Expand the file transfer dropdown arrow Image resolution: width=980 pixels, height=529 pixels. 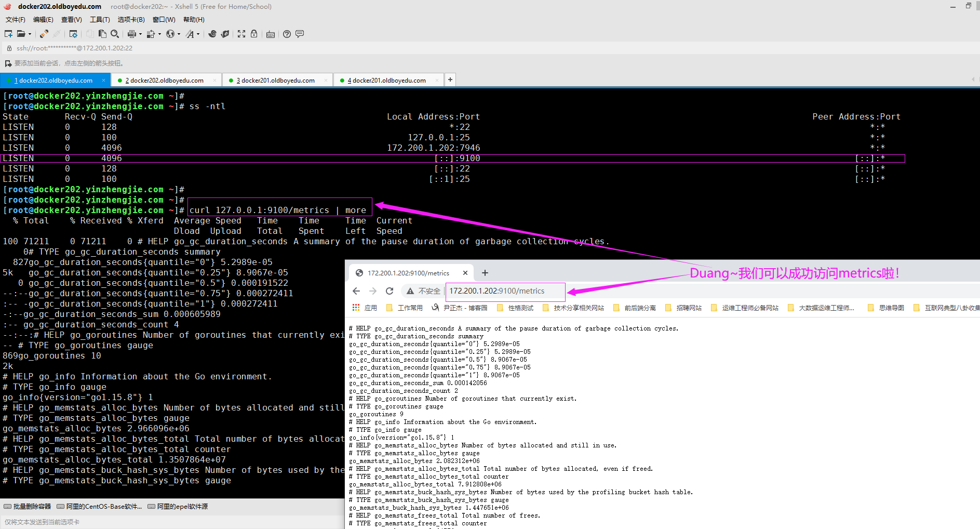[159, 34]
